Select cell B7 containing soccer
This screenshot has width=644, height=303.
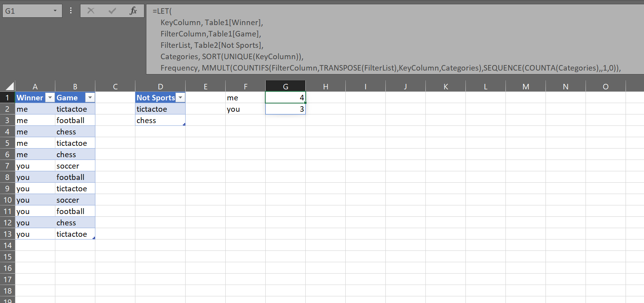[x=75, y=166]
